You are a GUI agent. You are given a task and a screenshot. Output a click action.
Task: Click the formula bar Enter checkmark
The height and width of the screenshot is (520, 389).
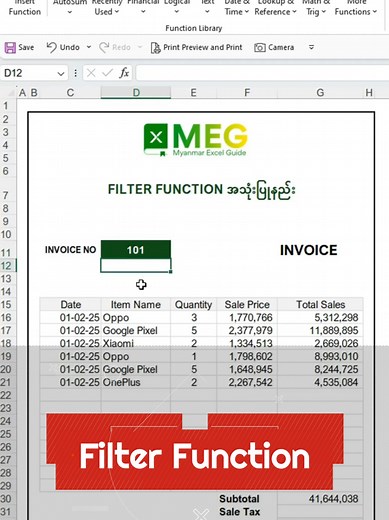click(x=107, y=73)
